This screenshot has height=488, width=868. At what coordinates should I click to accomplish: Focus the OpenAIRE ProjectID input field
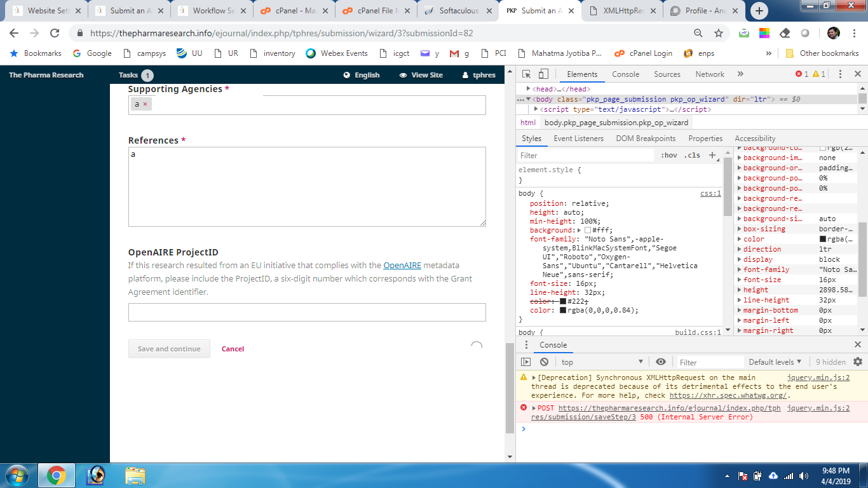coord(307,312)
